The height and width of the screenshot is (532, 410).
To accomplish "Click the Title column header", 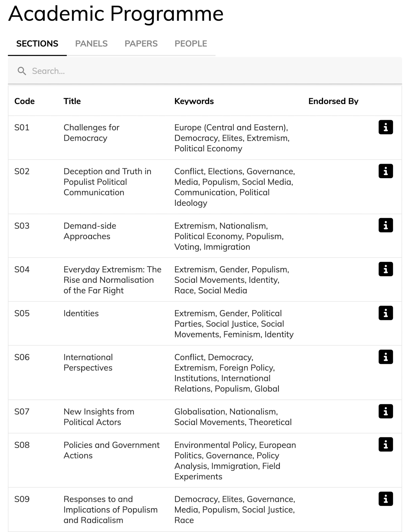I will [72, 101].
